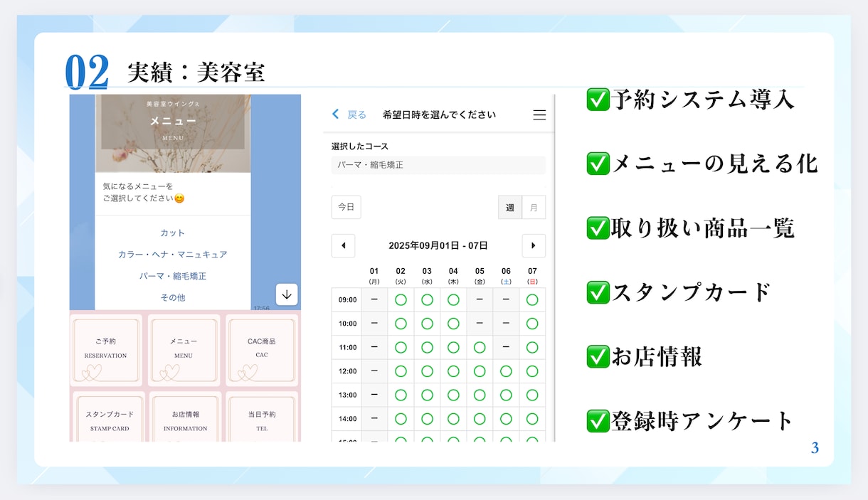Click the checkmark beside 予約システム導入

click(x=598, y=100)
